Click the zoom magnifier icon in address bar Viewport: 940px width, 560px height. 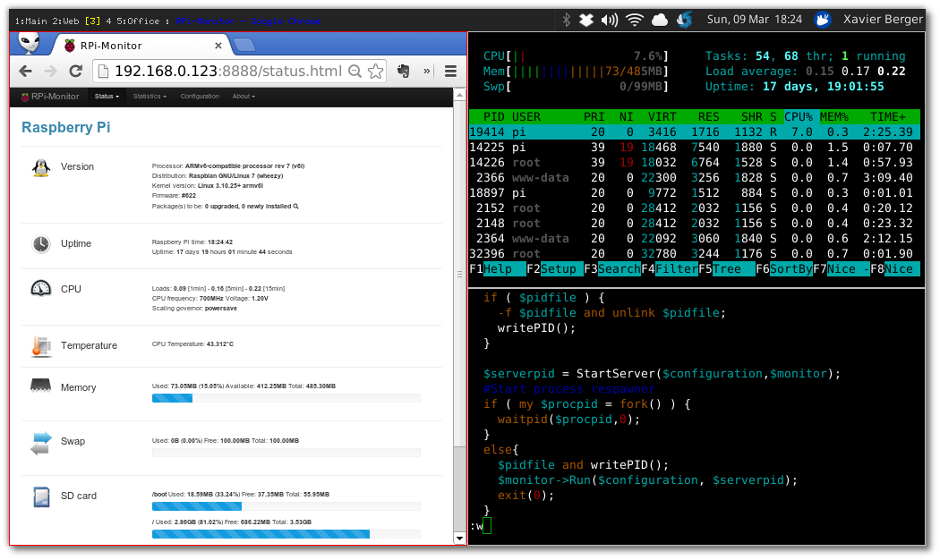pos(355,72)
